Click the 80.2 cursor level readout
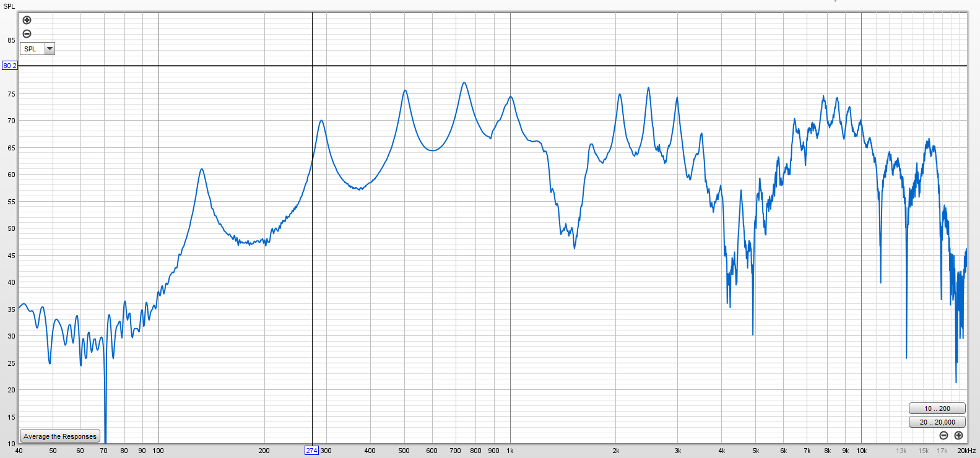The width and height of the screenshot is (980, 458). [x=10, y=66]
